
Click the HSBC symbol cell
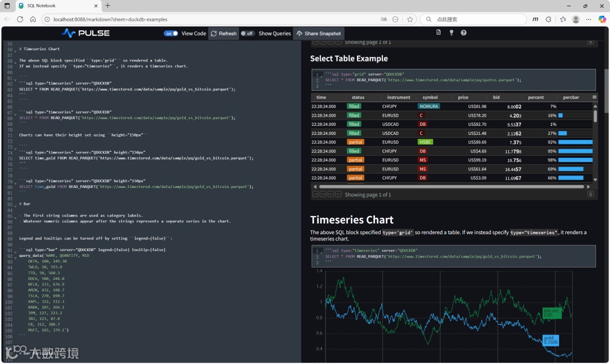[x=425, y=142]
